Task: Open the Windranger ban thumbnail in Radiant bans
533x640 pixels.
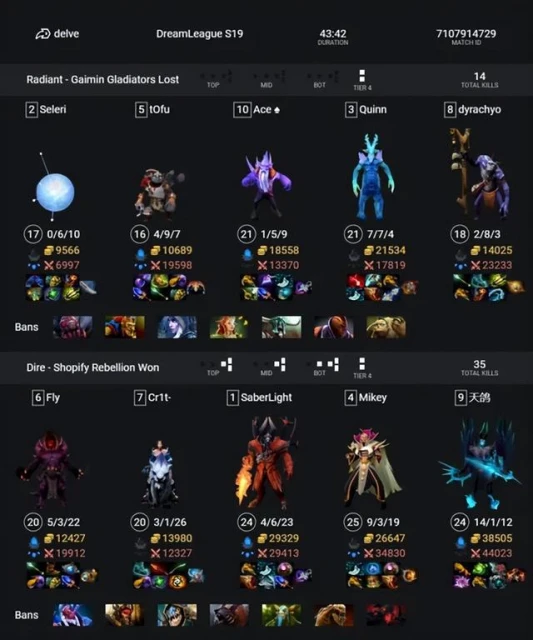Action: tap(229, 327)
